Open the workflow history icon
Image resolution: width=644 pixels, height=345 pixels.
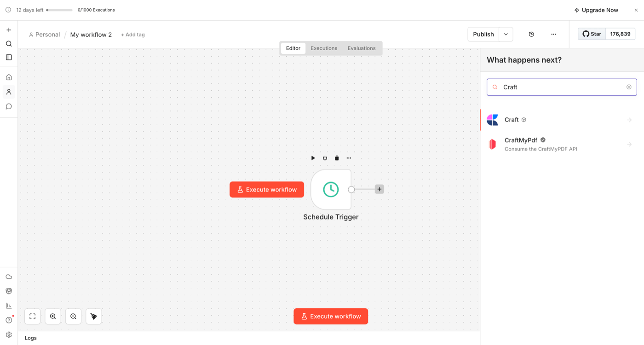point(531,34)
